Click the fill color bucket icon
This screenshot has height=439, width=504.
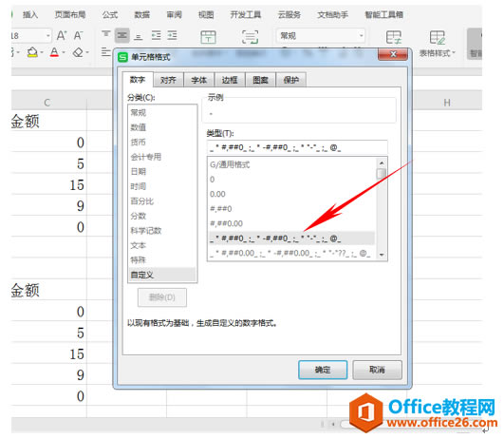32,52
